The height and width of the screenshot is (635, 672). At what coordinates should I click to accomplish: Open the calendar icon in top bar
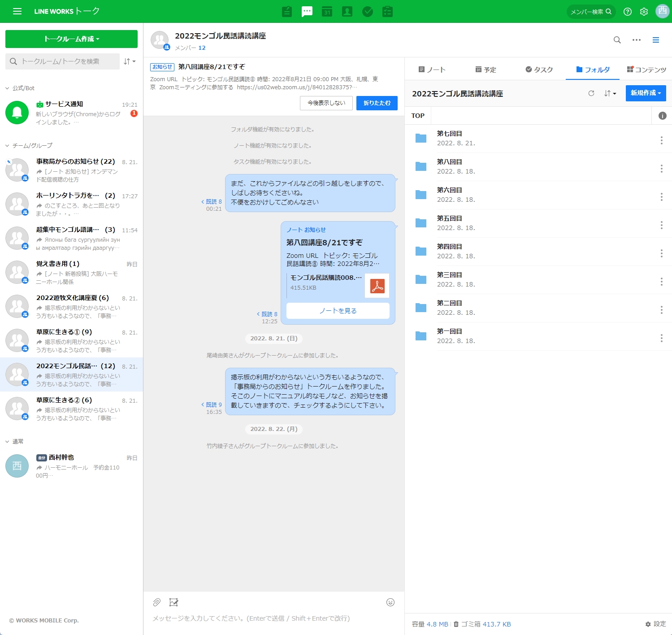(x=327, y=12)
